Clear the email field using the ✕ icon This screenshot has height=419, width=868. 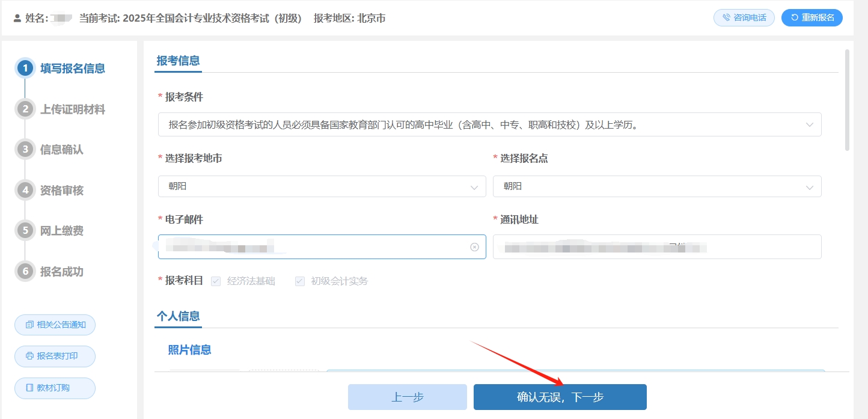click(474, 246)
